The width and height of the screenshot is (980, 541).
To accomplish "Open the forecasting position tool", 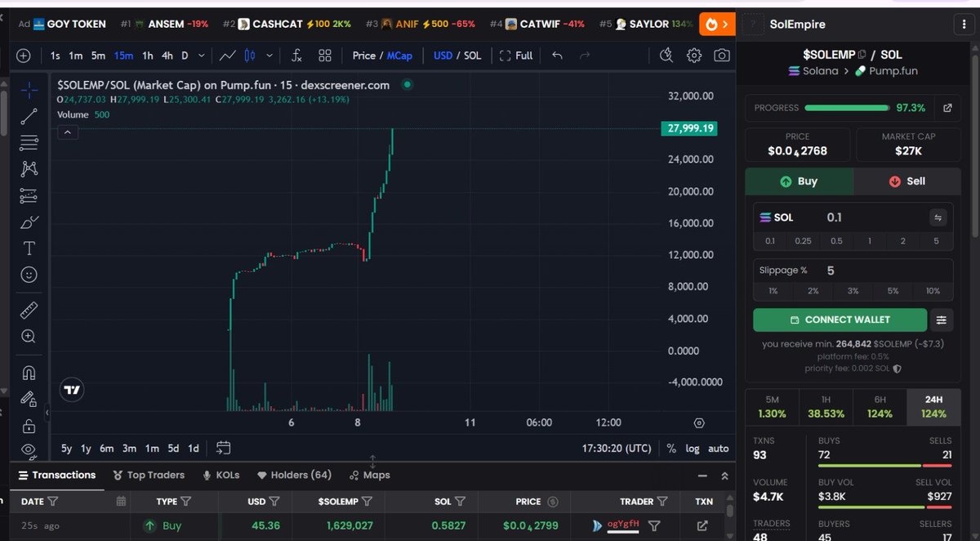I will [29, 196].
